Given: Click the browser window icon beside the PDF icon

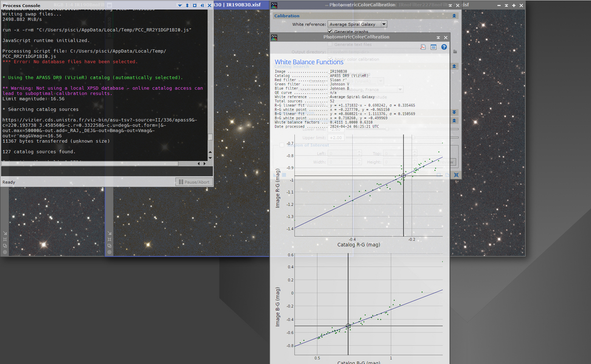Looking at the screenshot, I should 433,47.
